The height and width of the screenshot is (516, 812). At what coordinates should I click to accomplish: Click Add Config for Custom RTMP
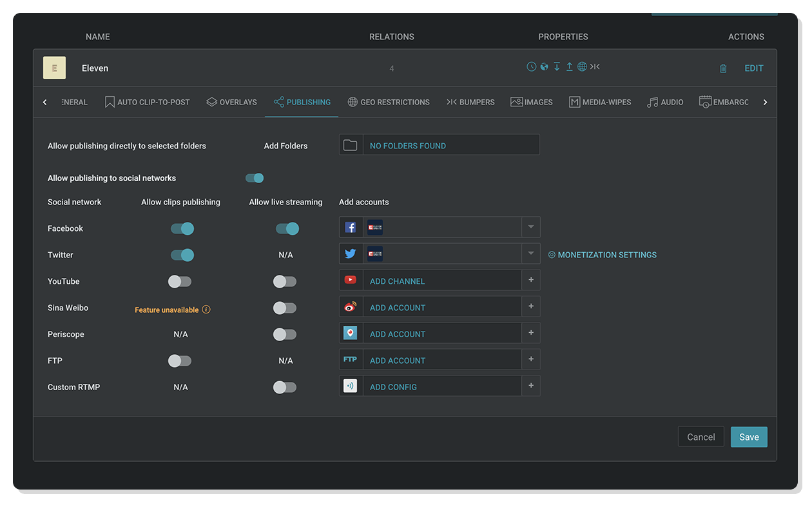click(393, 387)
